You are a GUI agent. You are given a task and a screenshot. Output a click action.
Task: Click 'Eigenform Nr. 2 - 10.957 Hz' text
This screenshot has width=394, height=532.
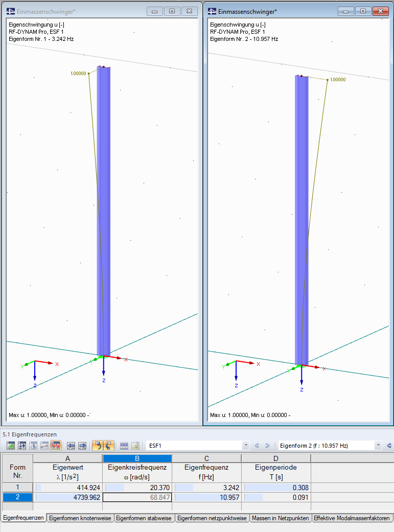click(244, 39)
